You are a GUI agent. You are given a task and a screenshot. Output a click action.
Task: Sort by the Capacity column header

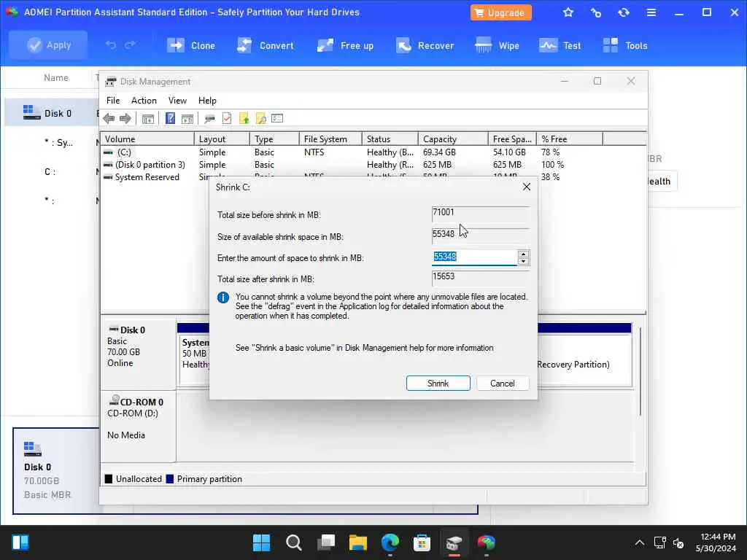[x=452, y=139]
